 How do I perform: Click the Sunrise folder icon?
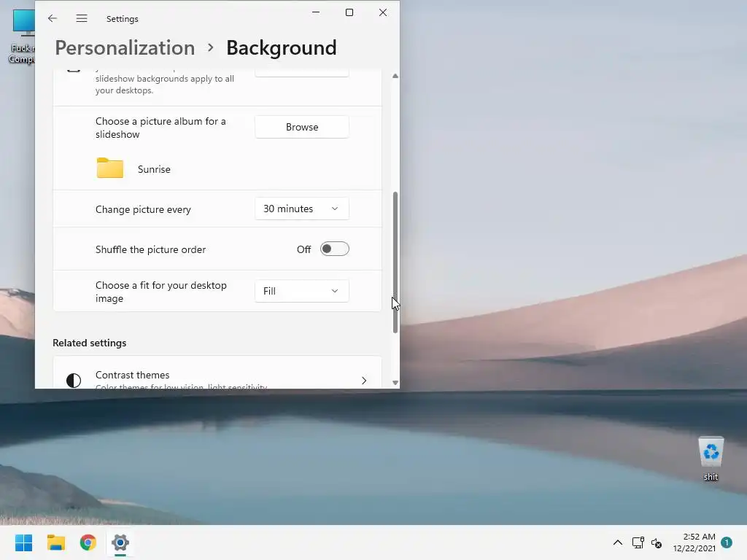click(x=110, y=168)
